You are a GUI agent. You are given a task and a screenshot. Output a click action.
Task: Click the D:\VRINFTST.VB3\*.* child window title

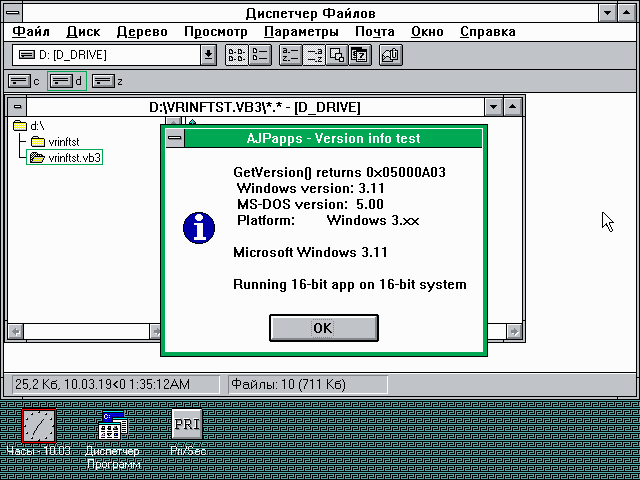[x=255, y=107]
